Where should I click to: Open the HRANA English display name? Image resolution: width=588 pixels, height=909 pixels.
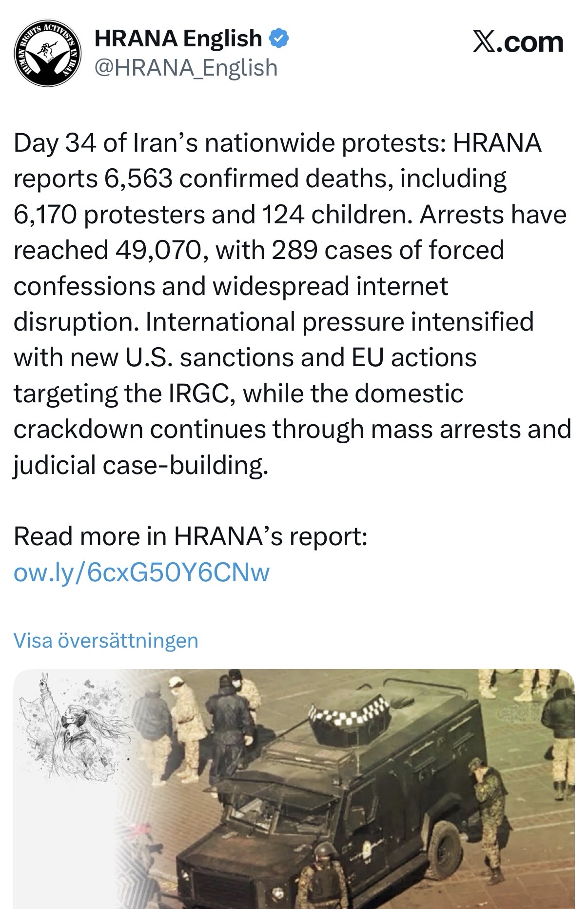178,39
